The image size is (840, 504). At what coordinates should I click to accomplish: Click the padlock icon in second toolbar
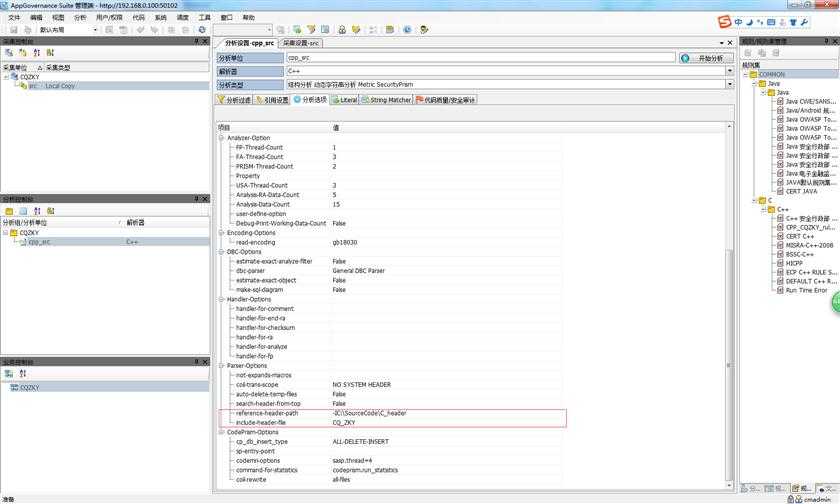[342, 30]
